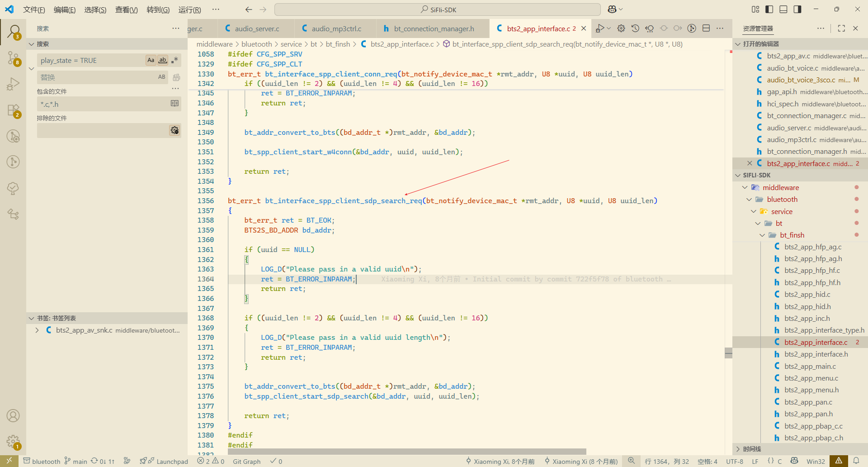Toggle Match Whole Word option

tap(163, 60)
